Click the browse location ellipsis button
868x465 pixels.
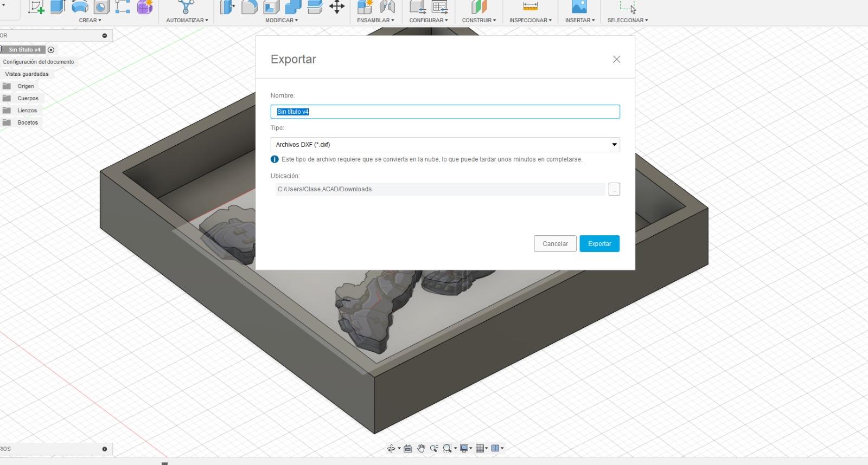pyautogui.click(x=614, y=189)
